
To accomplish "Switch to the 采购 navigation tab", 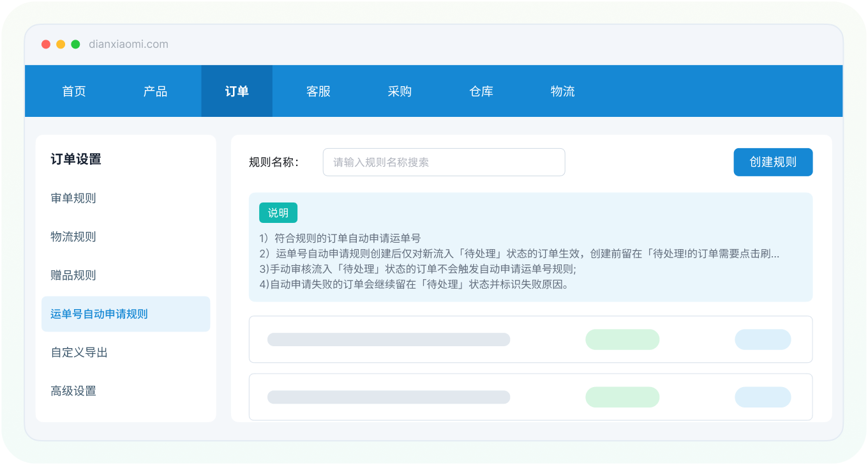I will 400,91.
